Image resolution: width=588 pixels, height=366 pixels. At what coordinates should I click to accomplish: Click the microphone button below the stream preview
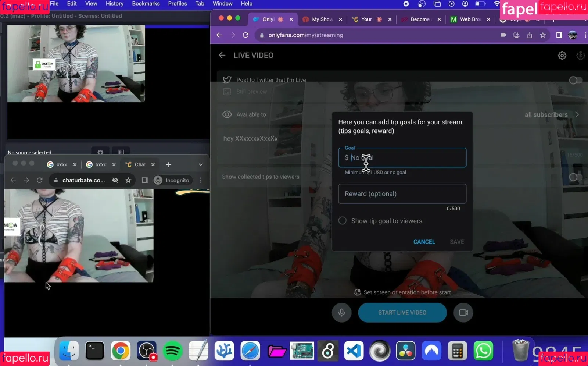pyautogui.click(x=341, y=313)
